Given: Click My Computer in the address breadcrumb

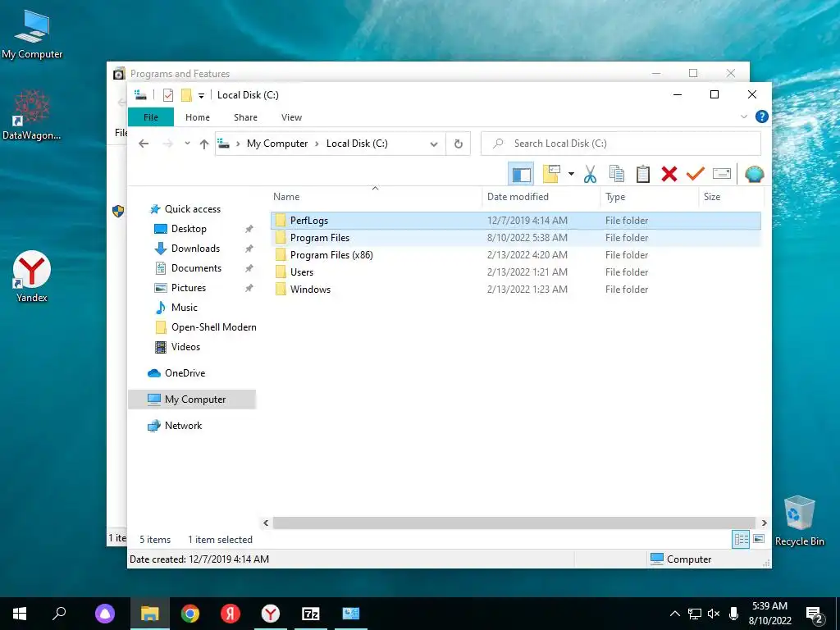Looking at the screenshot, I should 277,144.
